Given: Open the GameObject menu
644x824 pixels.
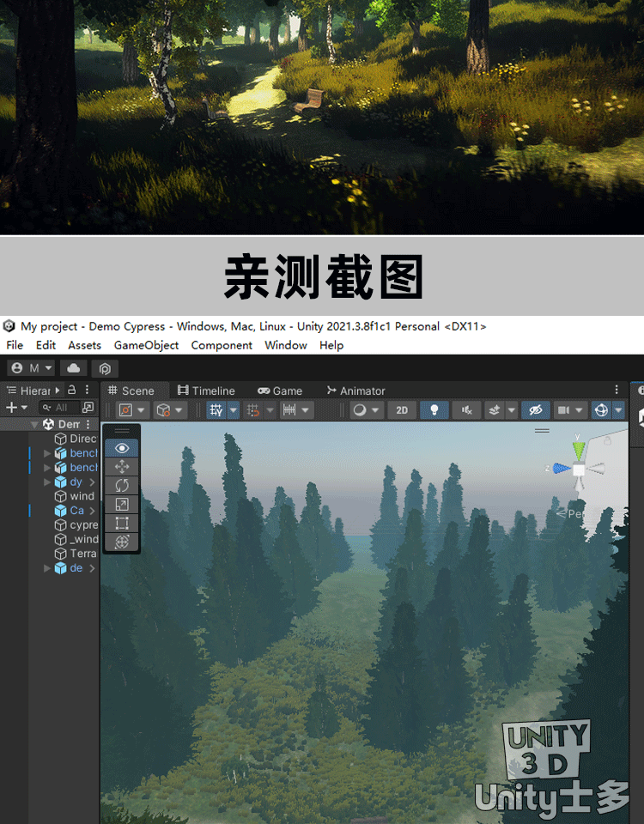Looking at the screenshot, I should click(x=146, y=345).
